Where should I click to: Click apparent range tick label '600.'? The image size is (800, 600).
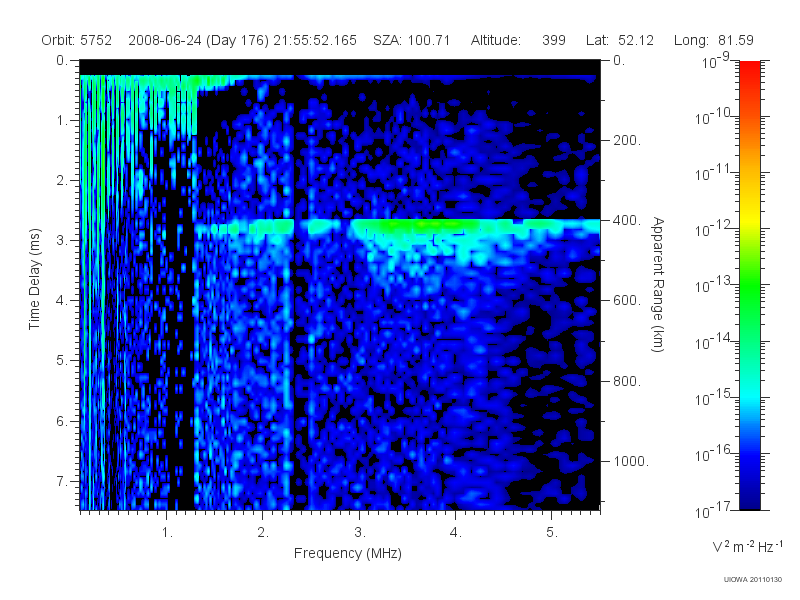(x=627, y=301)
